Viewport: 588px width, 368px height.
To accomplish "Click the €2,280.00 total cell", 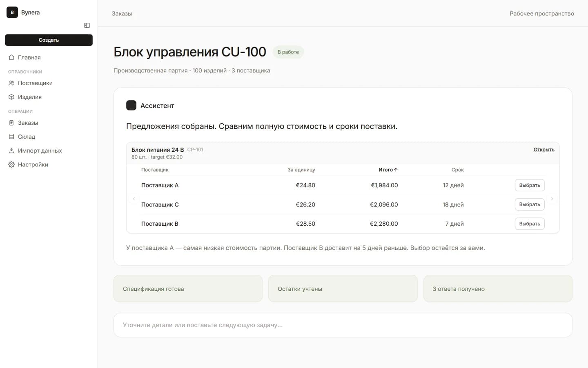I will 384,224.
